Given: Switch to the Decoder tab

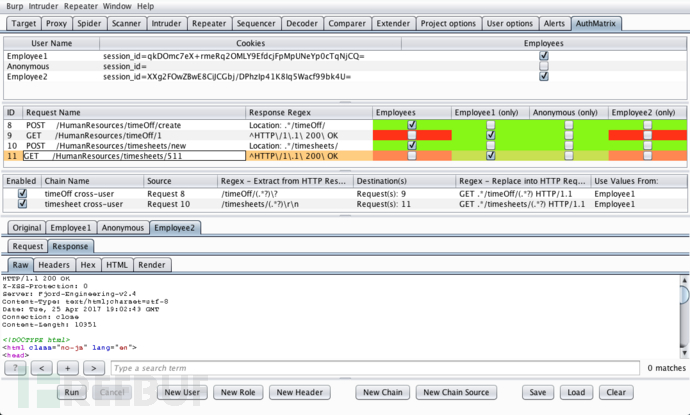Looking at the screenshot, I should coord(302,24).
